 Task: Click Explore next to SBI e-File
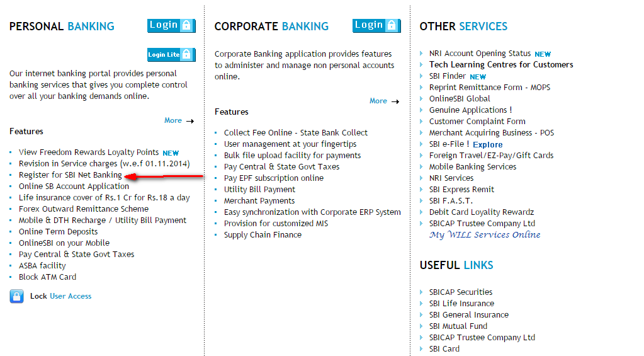(x=487, y=145)
